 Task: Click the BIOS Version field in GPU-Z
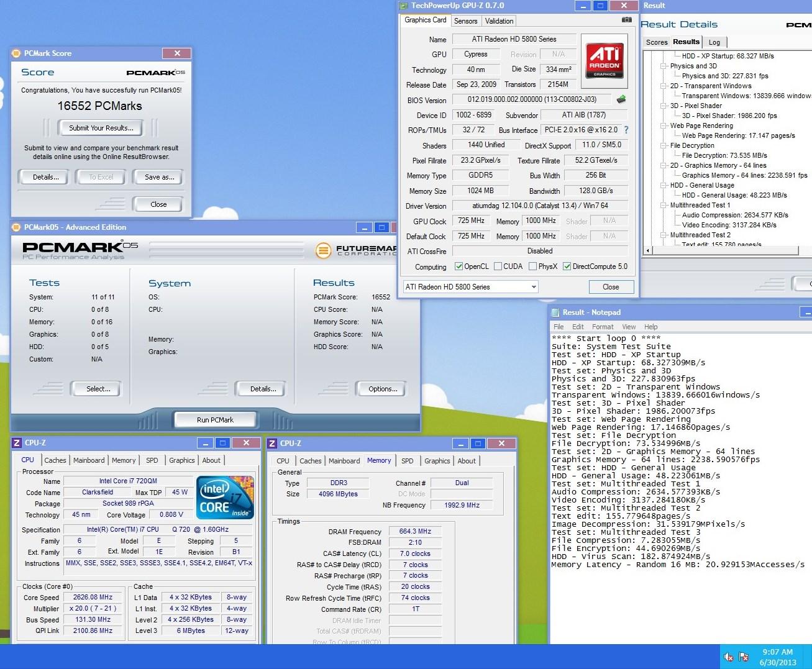[x=531, y=99]
